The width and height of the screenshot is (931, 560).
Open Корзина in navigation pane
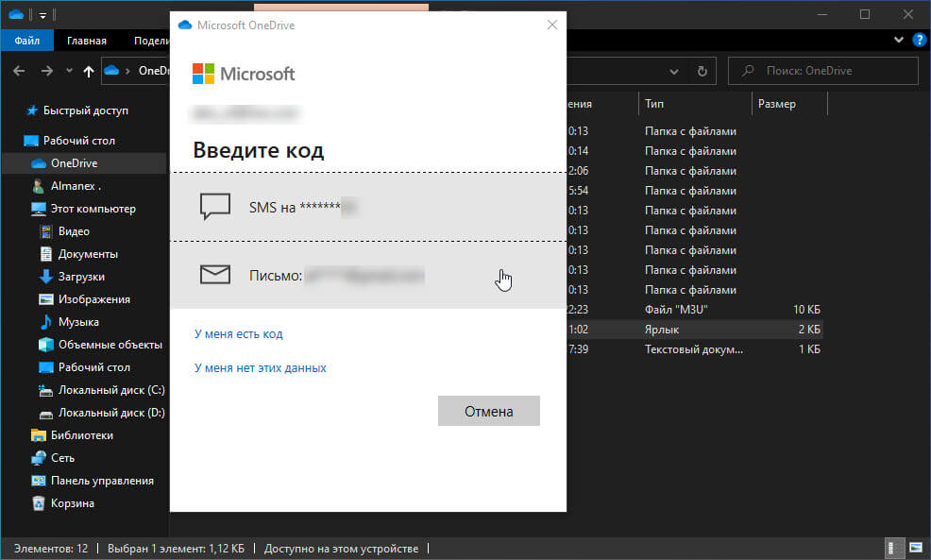coord(73,503)
